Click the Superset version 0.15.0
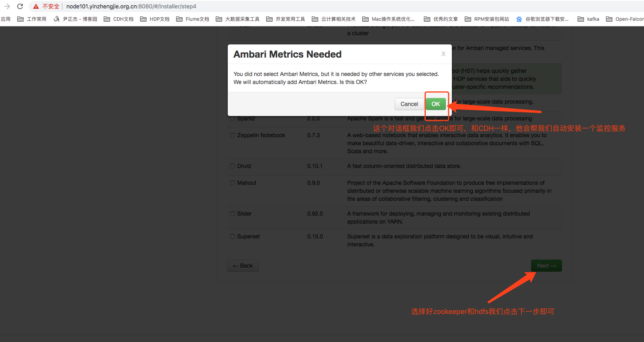Viewport: 644px width, 342px height. click(x=315, y=236)
